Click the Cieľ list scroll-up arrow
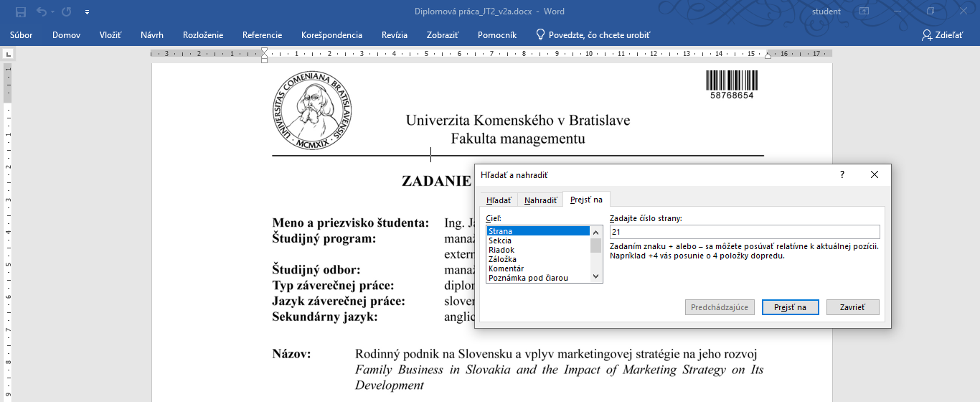This screenshot has height=402, width=980. pos(595,231)
